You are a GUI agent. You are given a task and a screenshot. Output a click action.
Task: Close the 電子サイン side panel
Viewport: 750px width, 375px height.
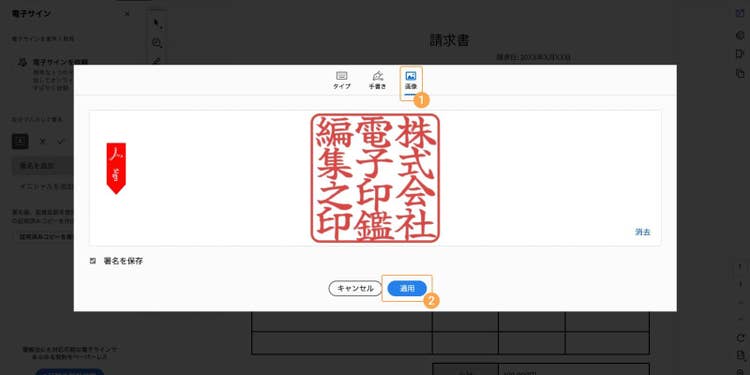pos(127,14)
